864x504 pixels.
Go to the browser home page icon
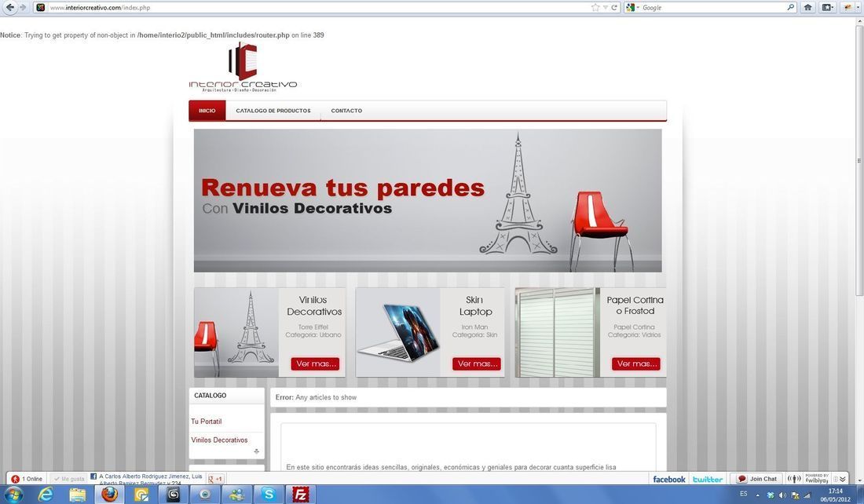click(807, 7)
